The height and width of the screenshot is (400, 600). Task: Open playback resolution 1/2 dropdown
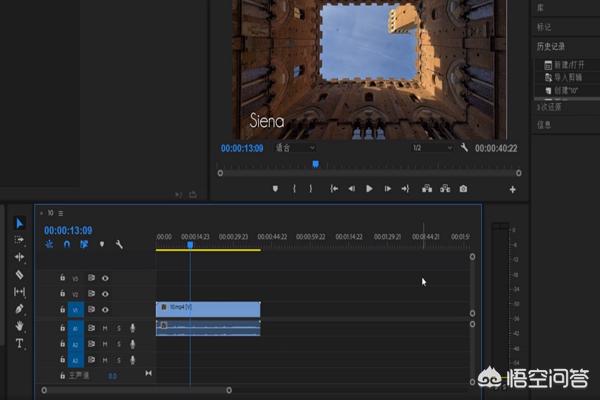[432, 148]
